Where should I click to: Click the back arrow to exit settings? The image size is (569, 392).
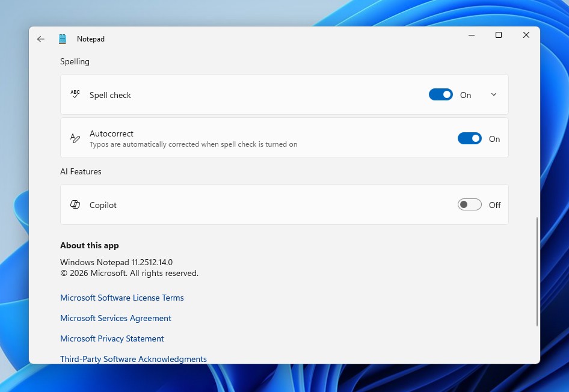[x=40, y=38]
